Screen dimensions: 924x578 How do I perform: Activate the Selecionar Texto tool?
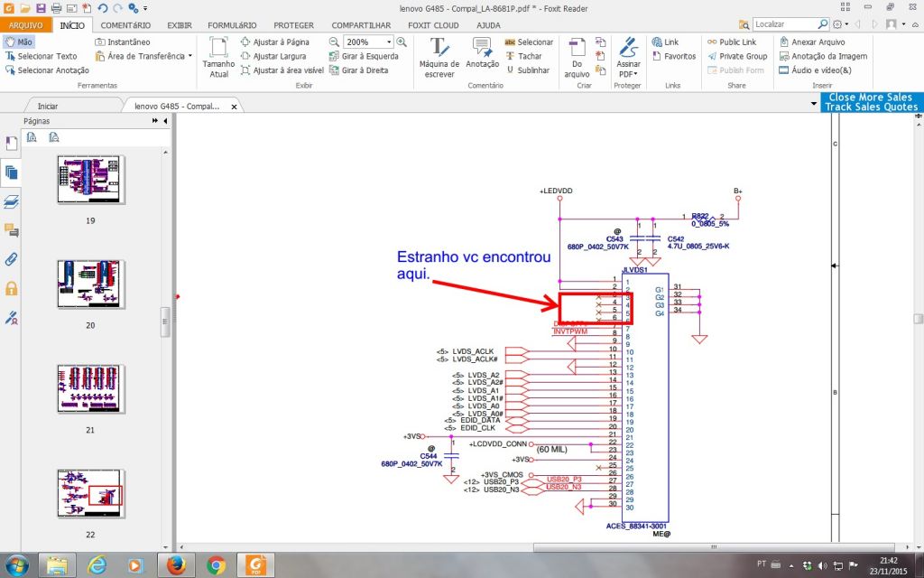[x=42, y=56]
